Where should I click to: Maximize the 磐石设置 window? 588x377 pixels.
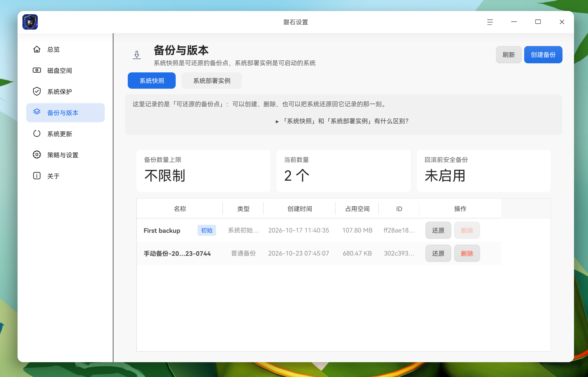[538, 22]
